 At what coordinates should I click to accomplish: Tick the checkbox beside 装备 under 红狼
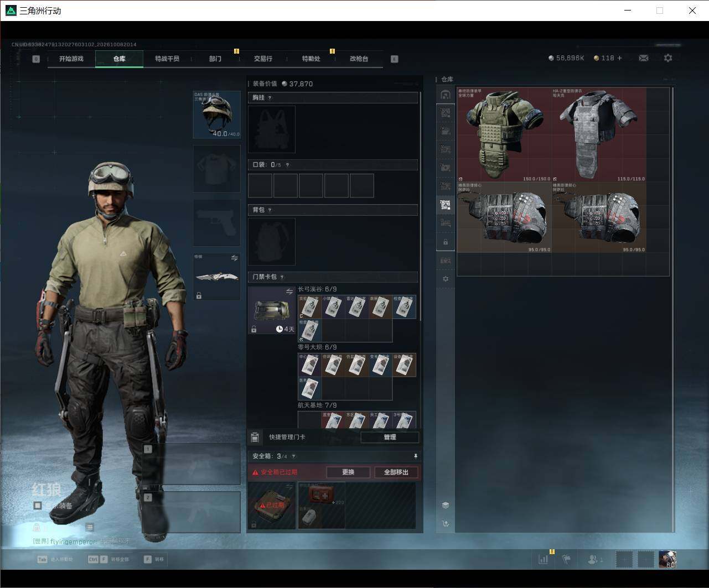[38, 506]
